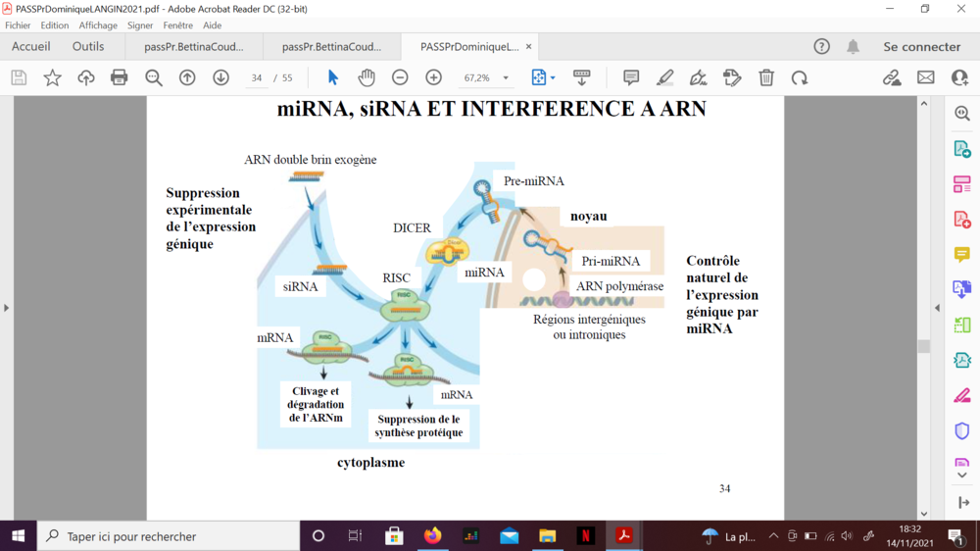The image size is (980, 551).
Task: Activate the arrow selection tool
Action: pyautogui.click(x=333, y=77)
